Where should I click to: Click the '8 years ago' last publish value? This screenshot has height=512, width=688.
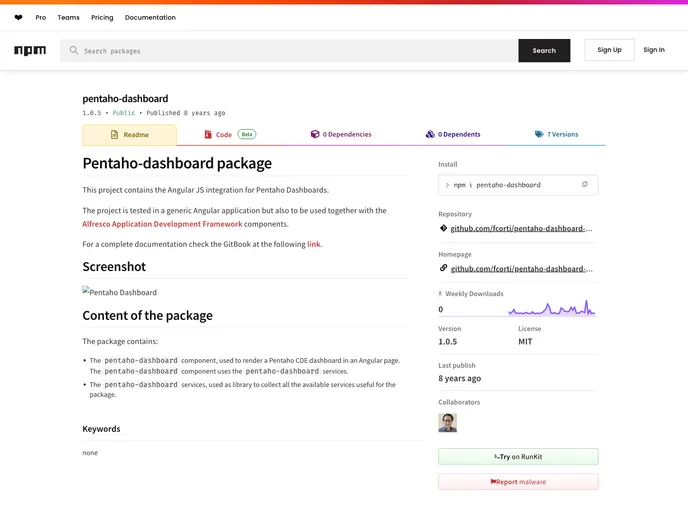(459, 378)
